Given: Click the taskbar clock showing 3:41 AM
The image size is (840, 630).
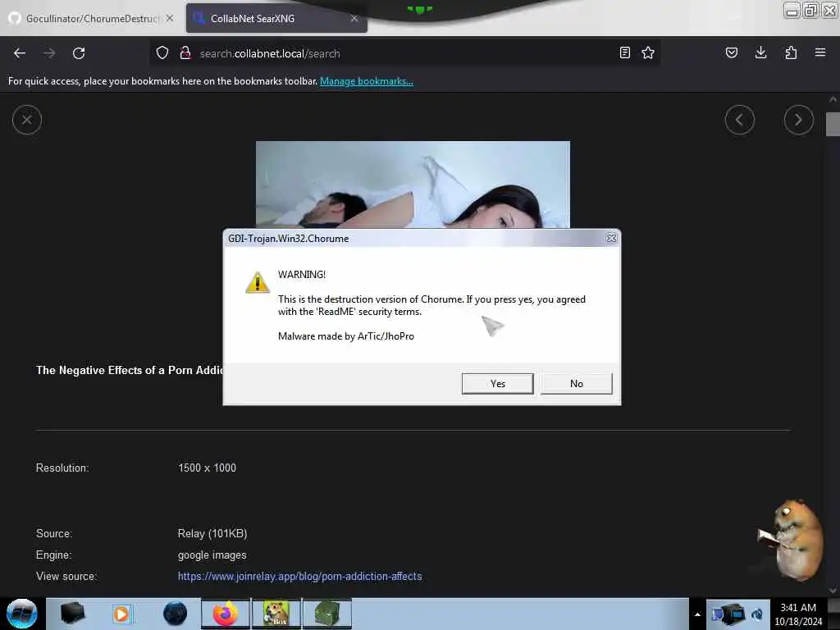Looking at the screenshot, I should point(798,614).
